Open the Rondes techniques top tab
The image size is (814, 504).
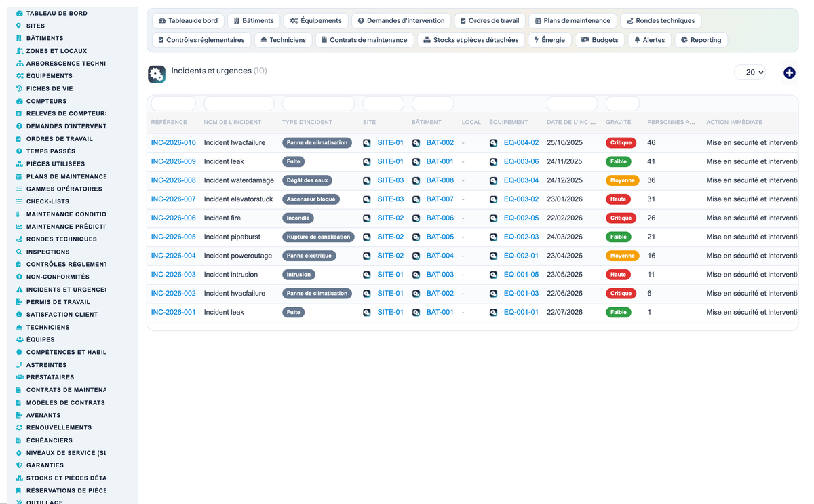[661, 21]
